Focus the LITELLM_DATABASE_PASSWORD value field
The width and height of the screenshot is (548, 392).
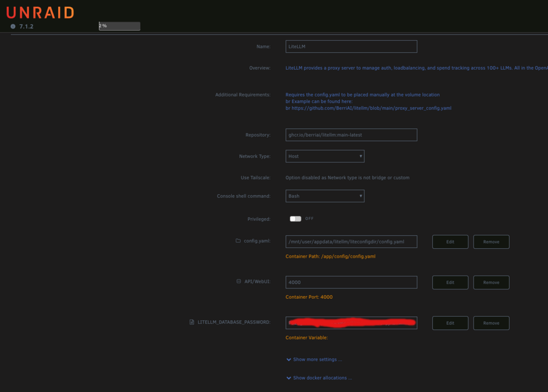[x=351, y=322]
